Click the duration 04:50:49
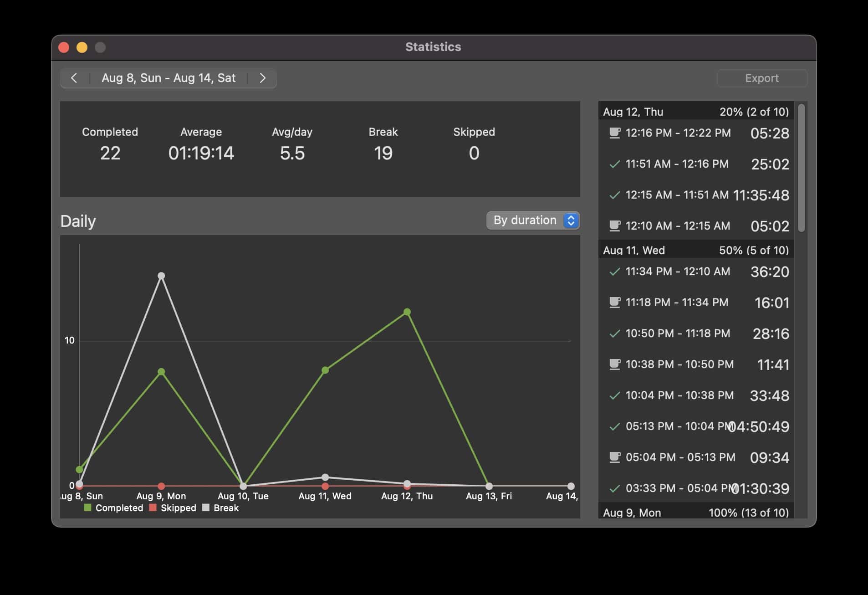The image size is (868, 595). (x=759, y=426)
